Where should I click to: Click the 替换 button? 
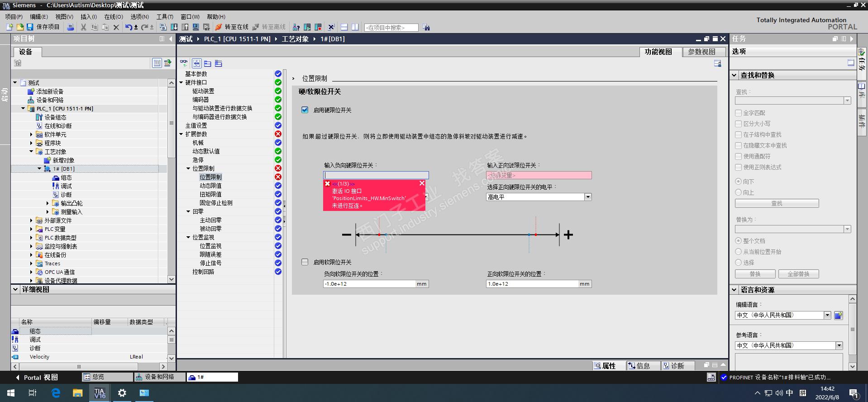755,274
